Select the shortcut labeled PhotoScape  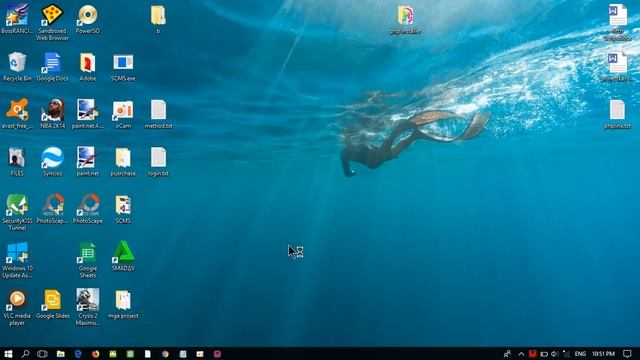pyautogui.click(x=88, y=209)
